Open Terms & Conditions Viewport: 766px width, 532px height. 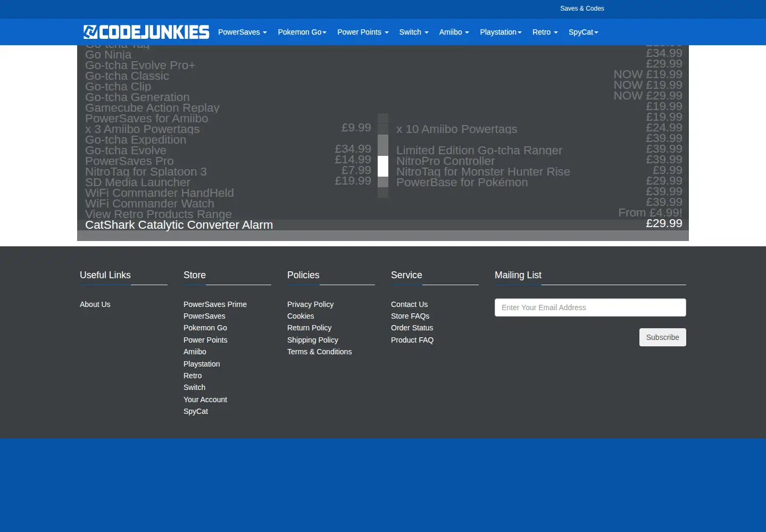pos(319,352)
